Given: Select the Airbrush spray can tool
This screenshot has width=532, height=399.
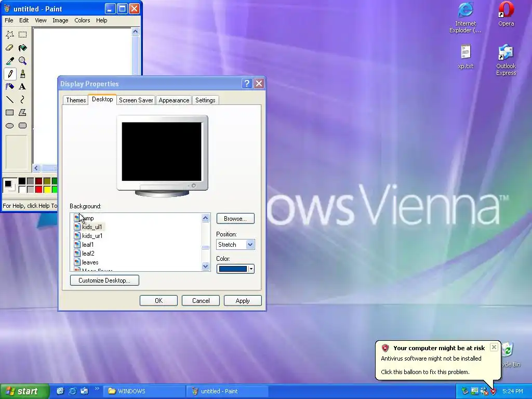Looking at the screenshot, I should tap(10, 87).
